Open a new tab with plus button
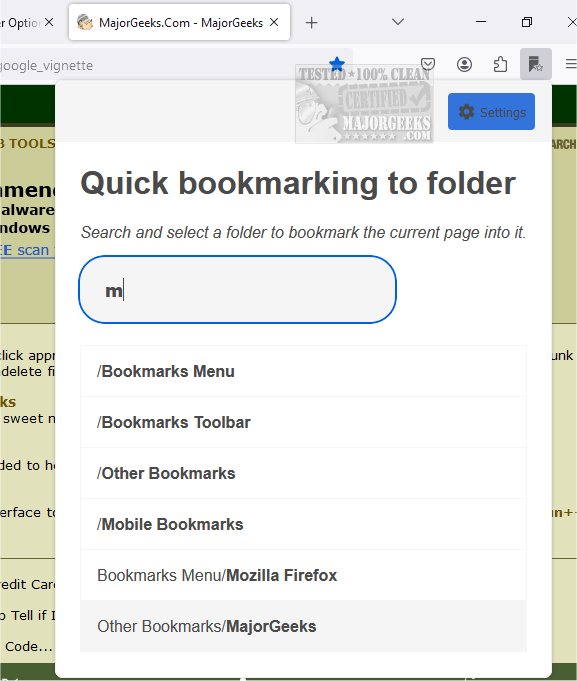This screenshot has height=681, width=577. pos(311,23)
